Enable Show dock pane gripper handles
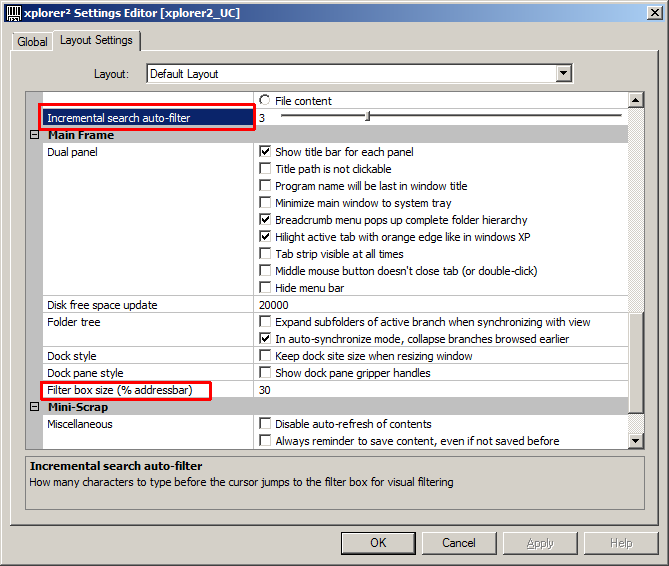This screenshot has width=669, height=566. click(265, 373)
